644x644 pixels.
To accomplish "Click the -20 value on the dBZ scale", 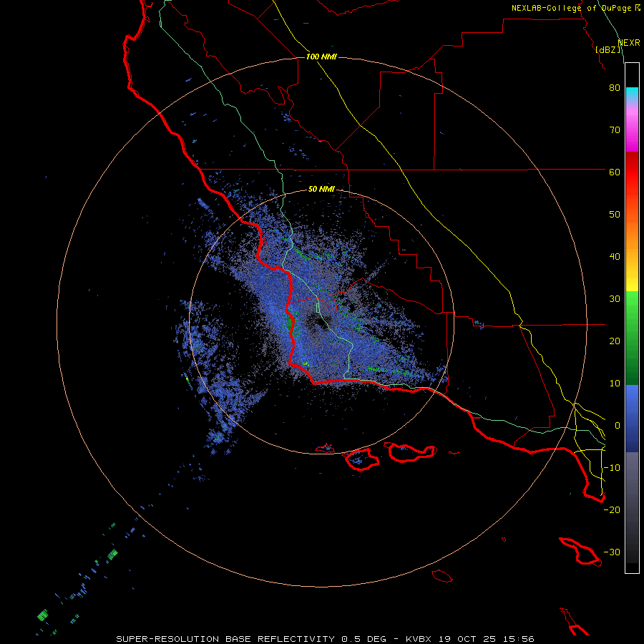I will (x=612, y=510).
